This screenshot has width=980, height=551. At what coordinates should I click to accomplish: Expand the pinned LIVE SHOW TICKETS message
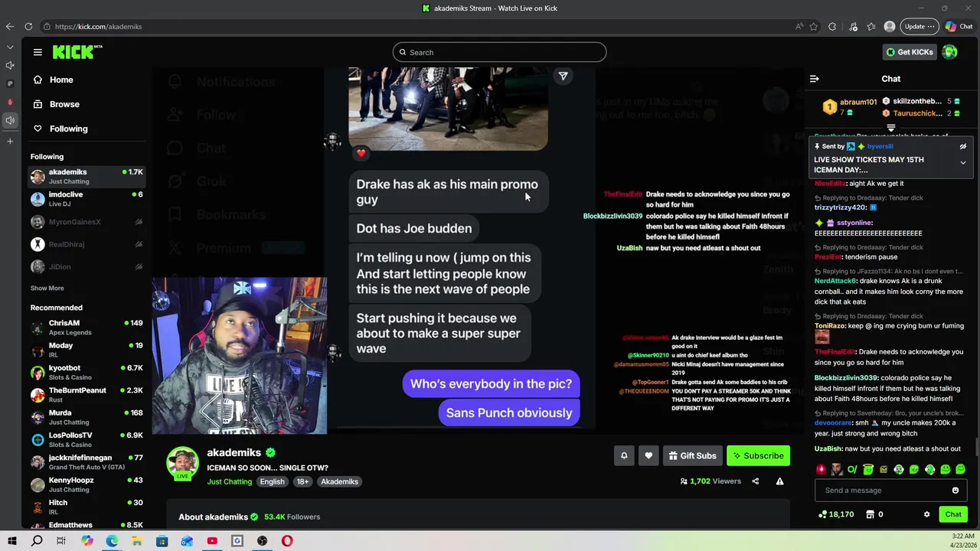tap(963, 163)
